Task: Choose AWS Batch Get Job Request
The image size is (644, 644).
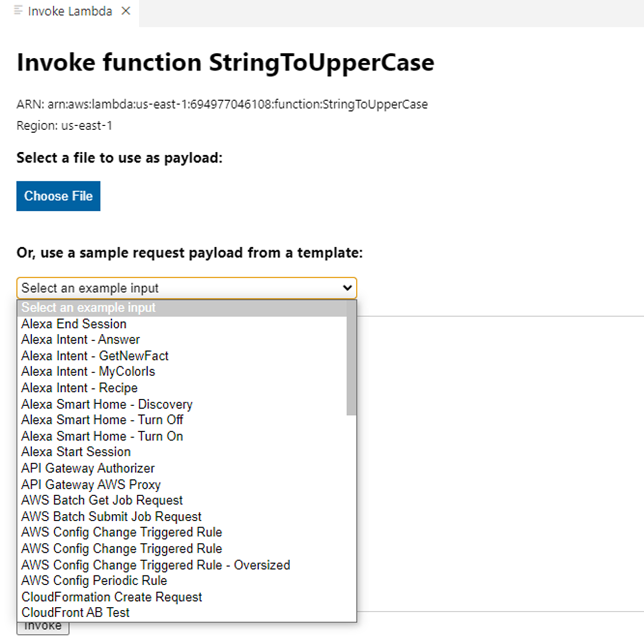Action: pos(182,500)
